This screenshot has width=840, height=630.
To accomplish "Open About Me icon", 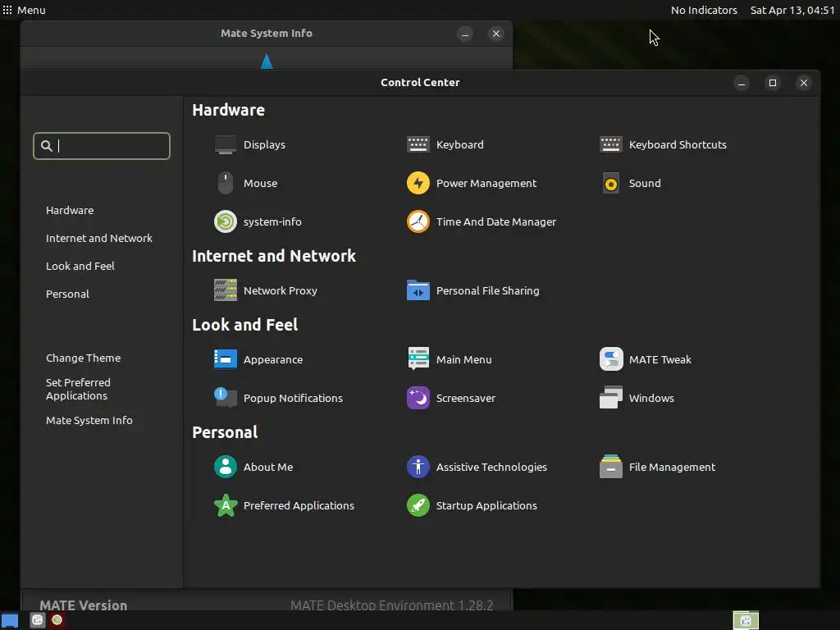I will coord(225,467).
